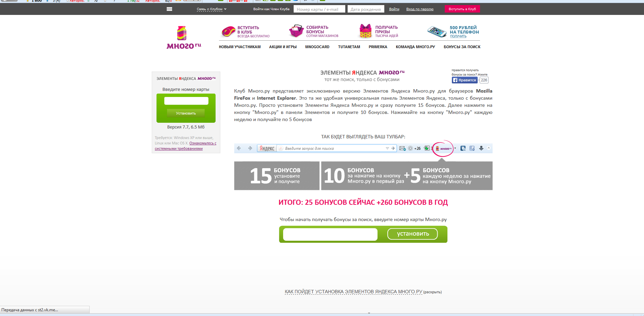
Task: Click the toolbar preview back arrow
Action: click(x=239, y=148)
